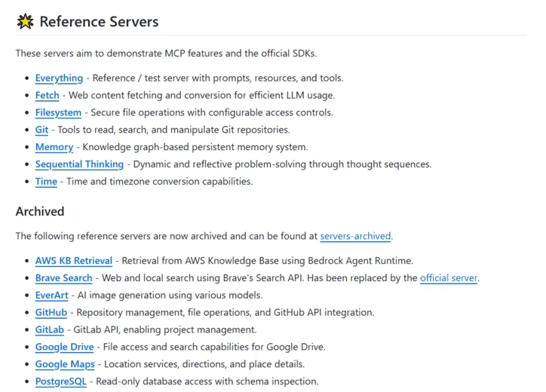
Task: Open the Everything server link
Action: coord(59,78)
